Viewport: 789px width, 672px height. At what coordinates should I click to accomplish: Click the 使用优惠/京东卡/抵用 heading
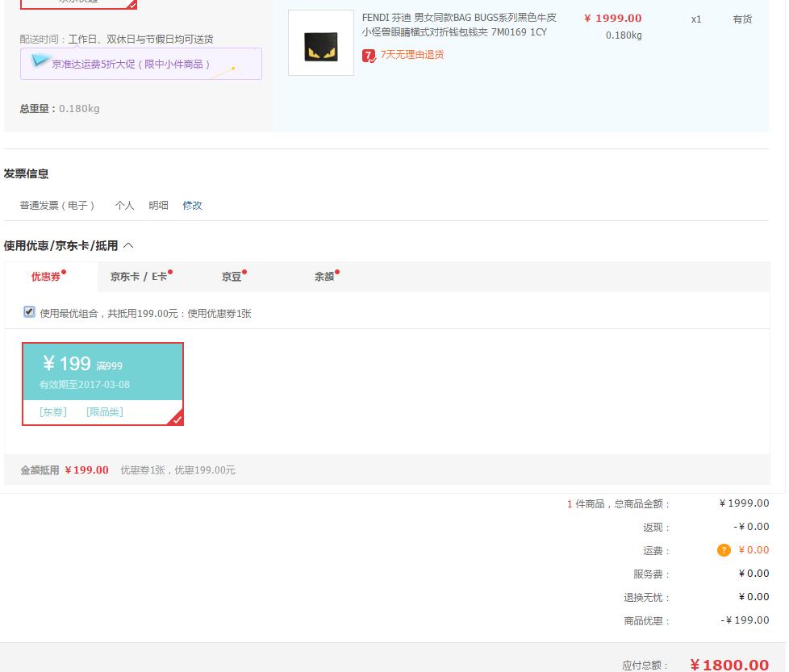61,245
